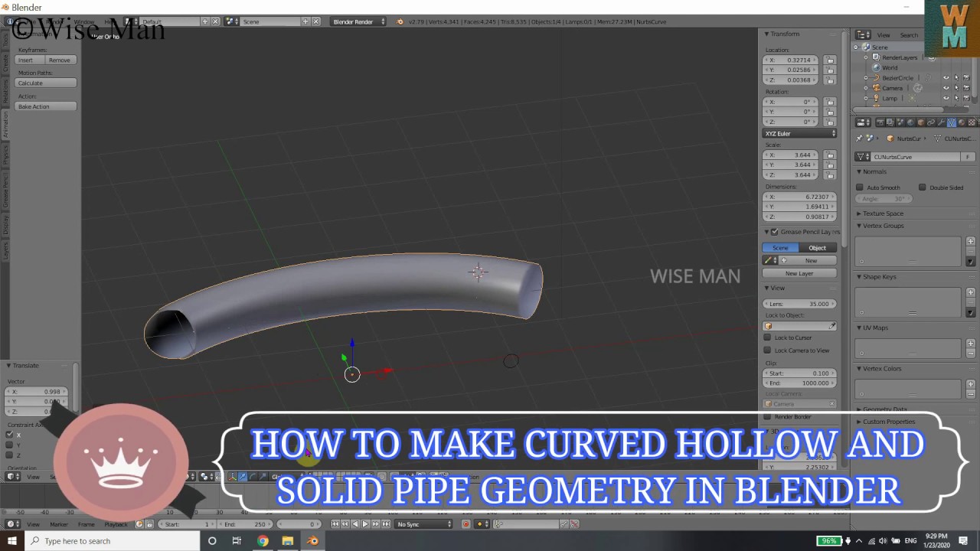Image resolution: width=980 pixels, height=551 pixels.
Task: Play the animation in reverse
Action: tap(354, 524)
